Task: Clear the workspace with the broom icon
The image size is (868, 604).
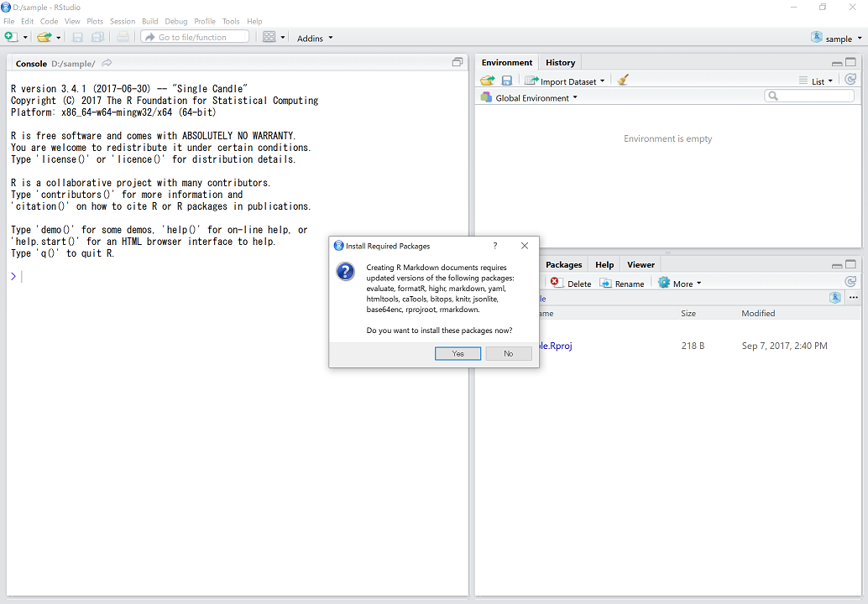Action: tap(623, 81)
